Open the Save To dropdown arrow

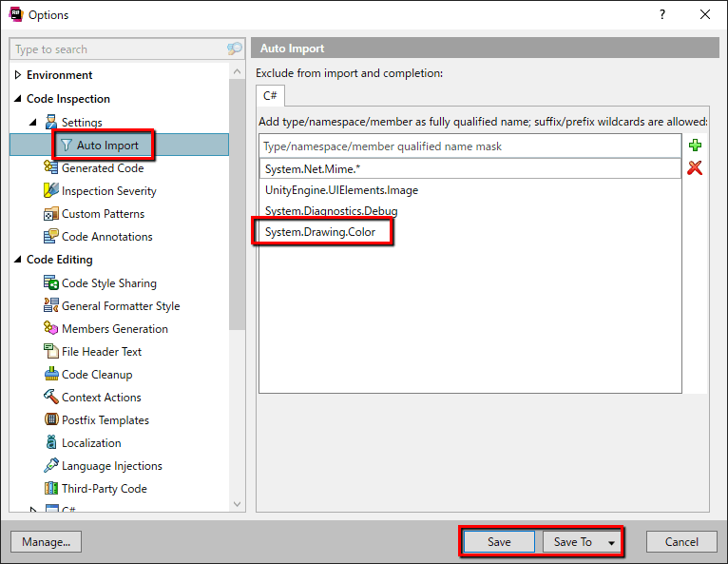coord(611,542)
